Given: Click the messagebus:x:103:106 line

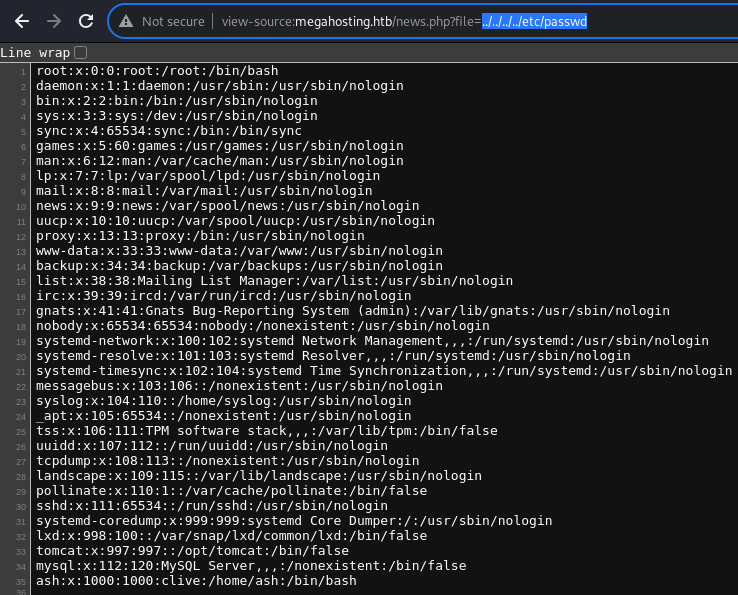Looking at the screenshot, I should (240, 386).
